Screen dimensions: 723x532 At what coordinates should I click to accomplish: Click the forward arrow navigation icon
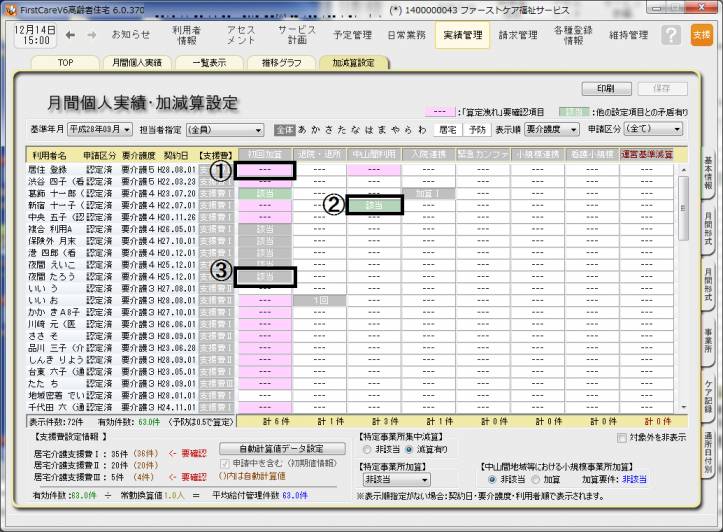click(x=90, y=35)
